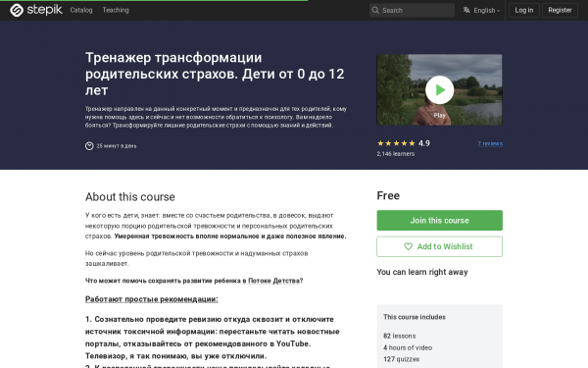Viewport: 588px width, 368px height.
Task: Click the '127 quizzes' text
Action: pyautogui.click(x=401, y=359)
